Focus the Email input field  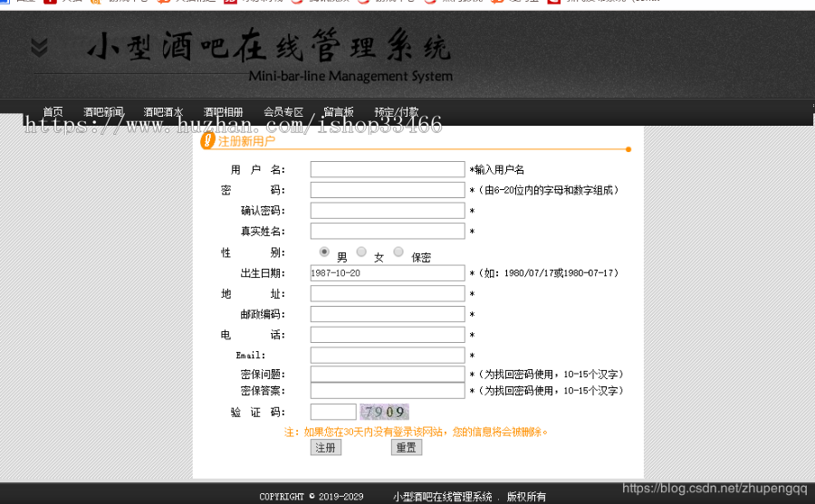(x=388, y=356)
